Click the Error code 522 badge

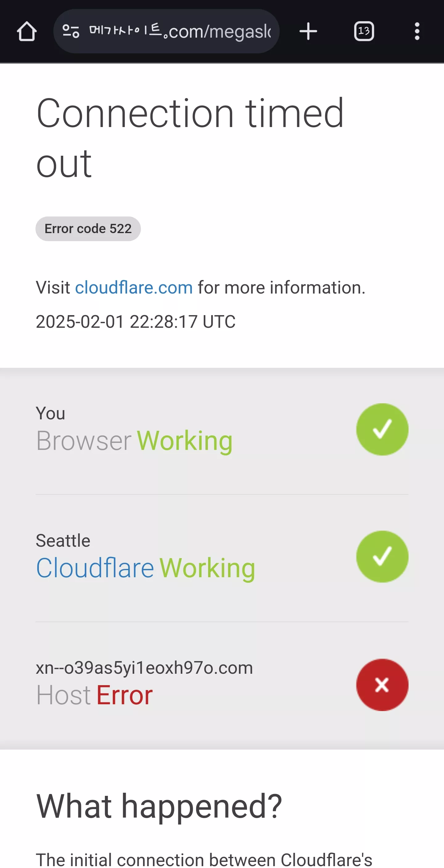coord(88,228)
